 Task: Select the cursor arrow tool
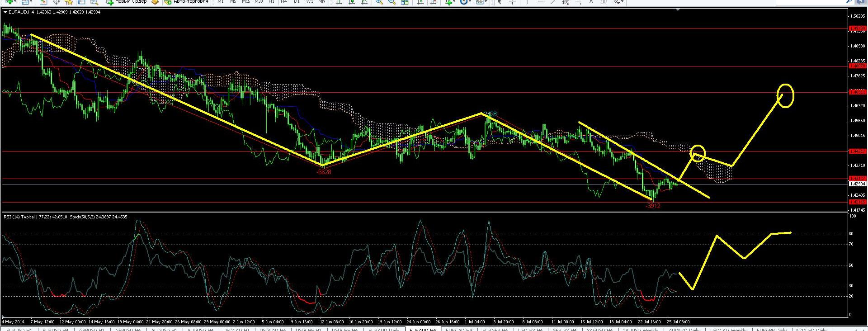(499, 2)
